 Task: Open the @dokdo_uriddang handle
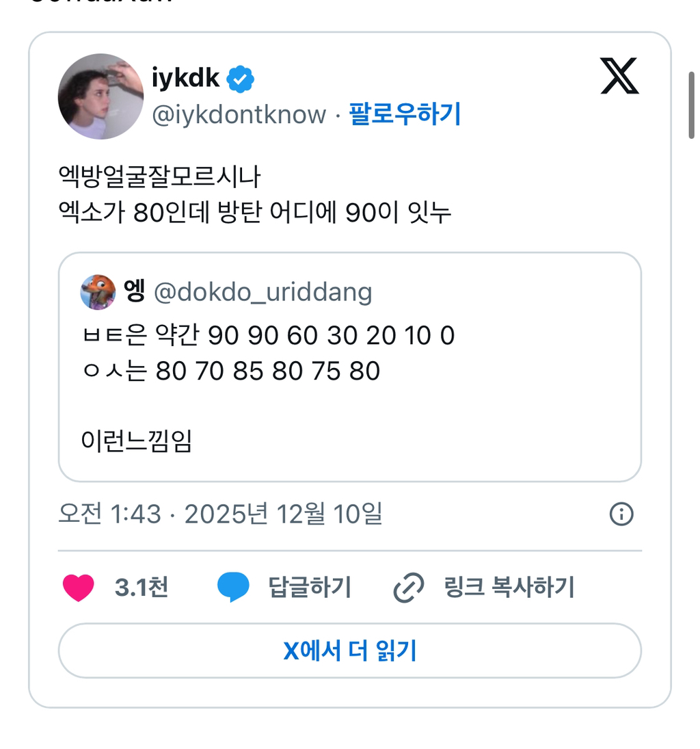point(263,293)
